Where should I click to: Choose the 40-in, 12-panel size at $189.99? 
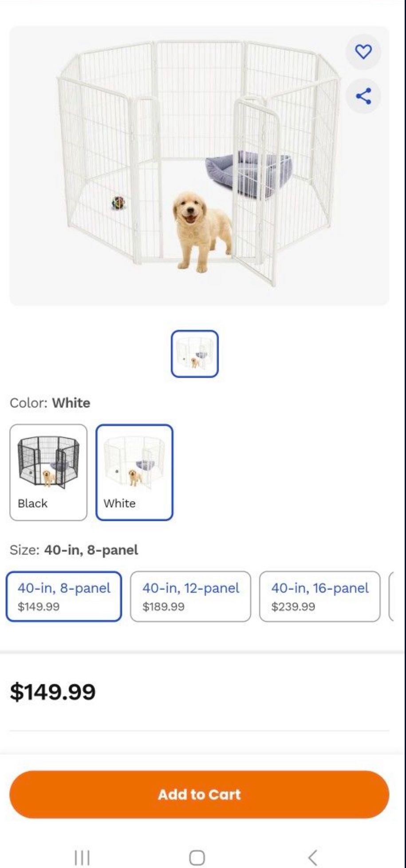tap(190, 596)
